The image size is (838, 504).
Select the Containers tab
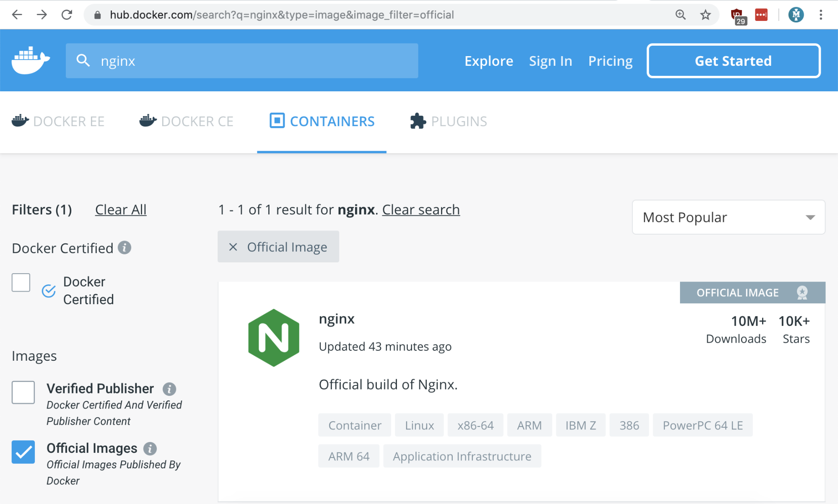(x=322, y=121)
